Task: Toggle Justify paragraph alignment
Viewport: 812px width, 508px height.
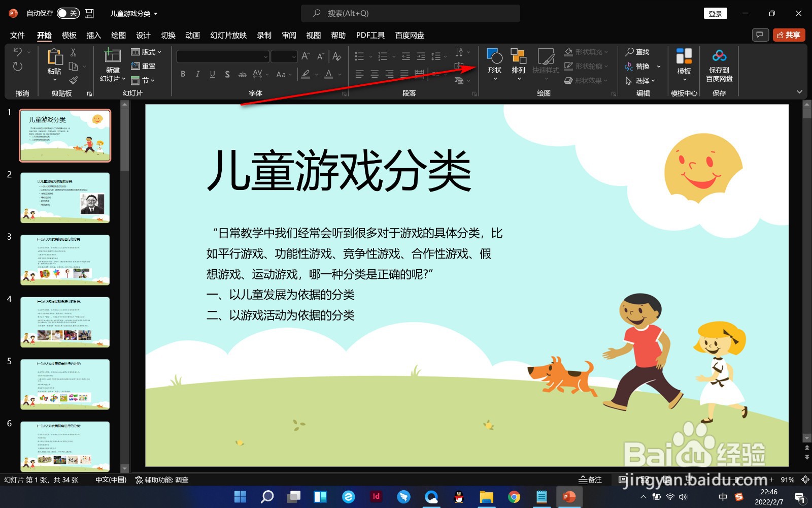Action: (x=404, y=74)
